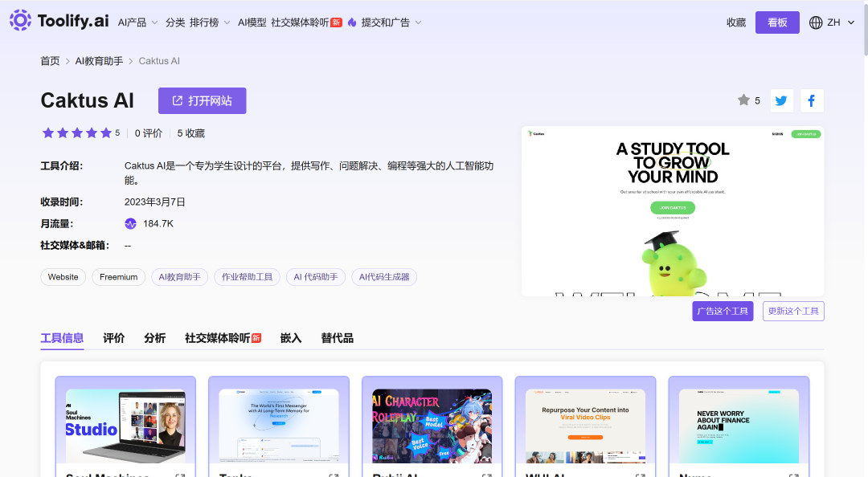
Task: Go to 首页 breadcrumb
Action: coord(50,61)
